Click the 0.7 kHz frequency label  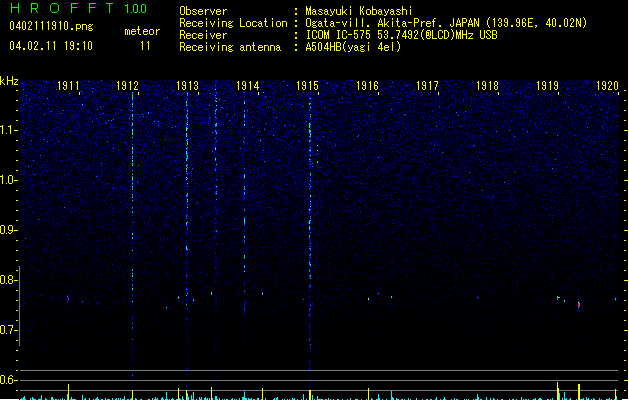8,330
